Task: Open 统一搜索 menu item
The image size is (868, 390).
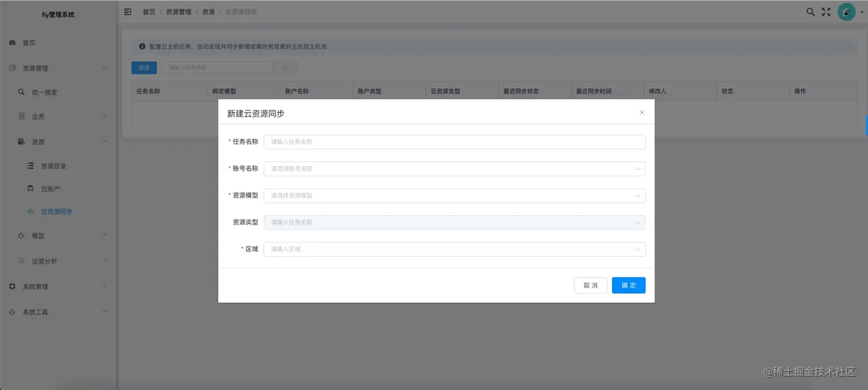Action: point(44,92)
